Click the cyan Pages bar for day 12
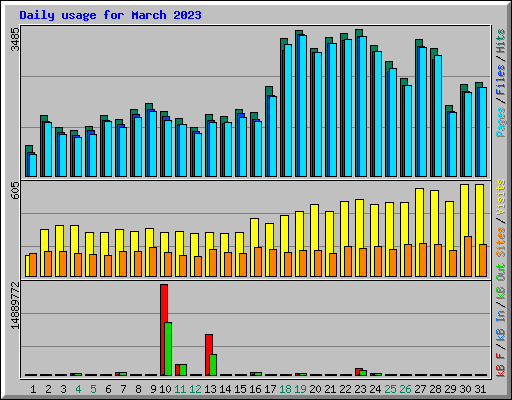 tap(198, 155)
